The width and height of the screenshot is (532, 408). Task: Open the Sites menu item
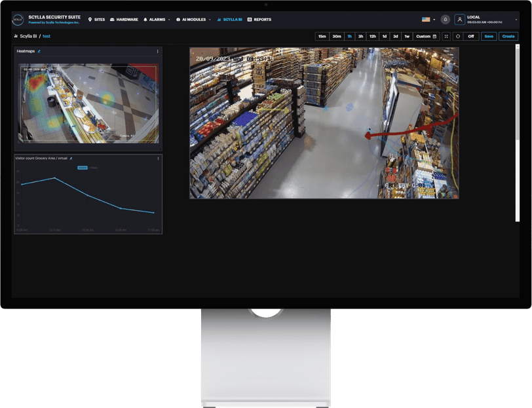tap(96, 20)
